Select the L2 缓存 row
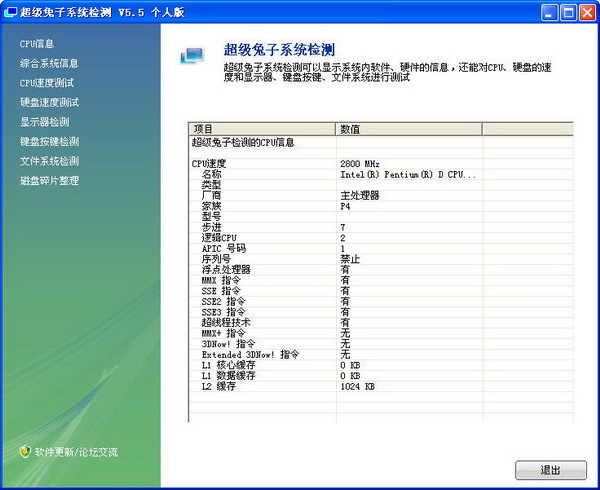600x490 pixels. [381, 386]
